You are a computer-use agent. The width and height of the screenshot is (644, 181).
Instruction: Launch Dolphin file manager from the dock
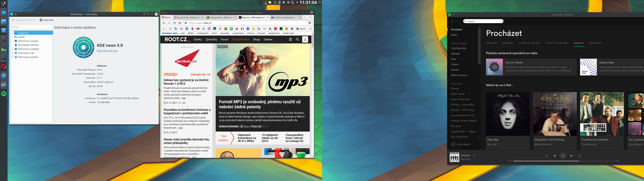[x=4, y=21]
